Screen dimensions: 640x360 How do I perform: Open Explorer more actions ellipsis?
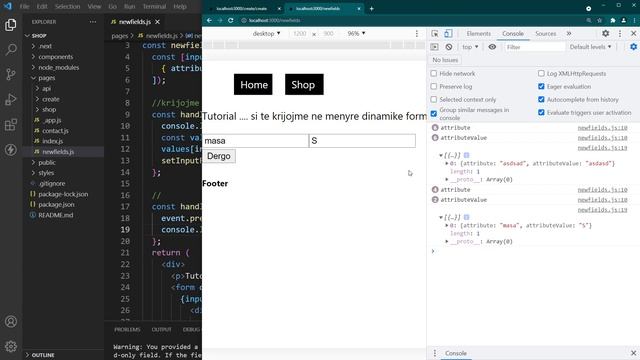point(93,22)
